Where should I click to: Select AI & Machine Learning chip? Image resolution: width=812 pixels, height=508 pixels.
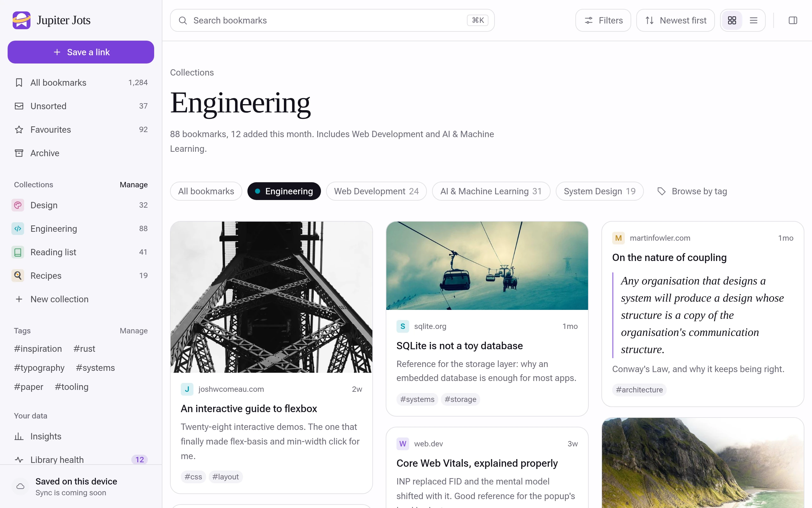click(x=491, y=191)
